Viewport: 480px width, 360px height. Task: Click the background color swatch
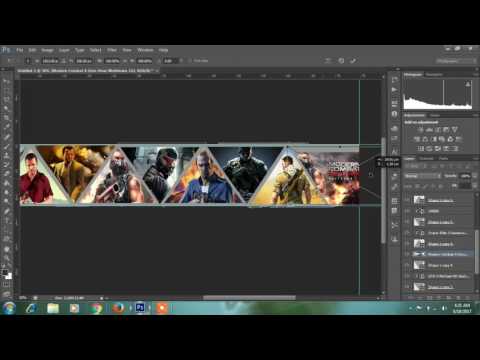tap(9, 276)
